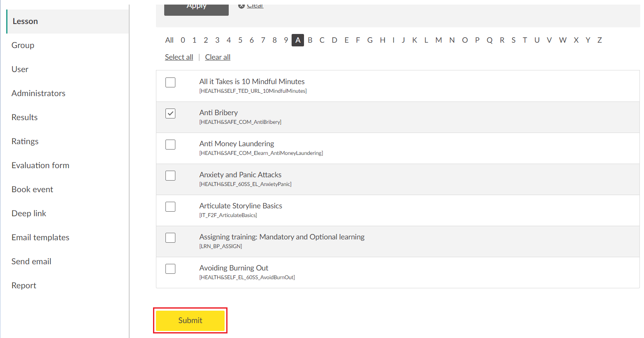Filter lessons starting with letter Z
644x338 pixels.
tap(599, 40)
